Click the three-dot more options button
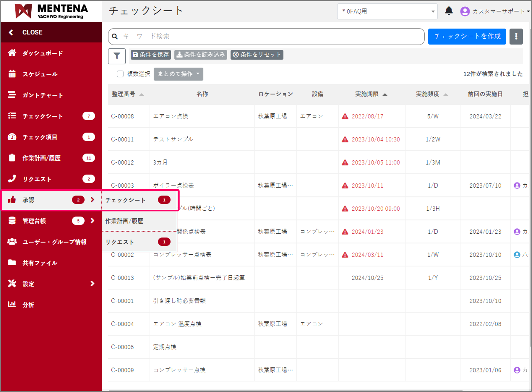 [x=516, y=36]
